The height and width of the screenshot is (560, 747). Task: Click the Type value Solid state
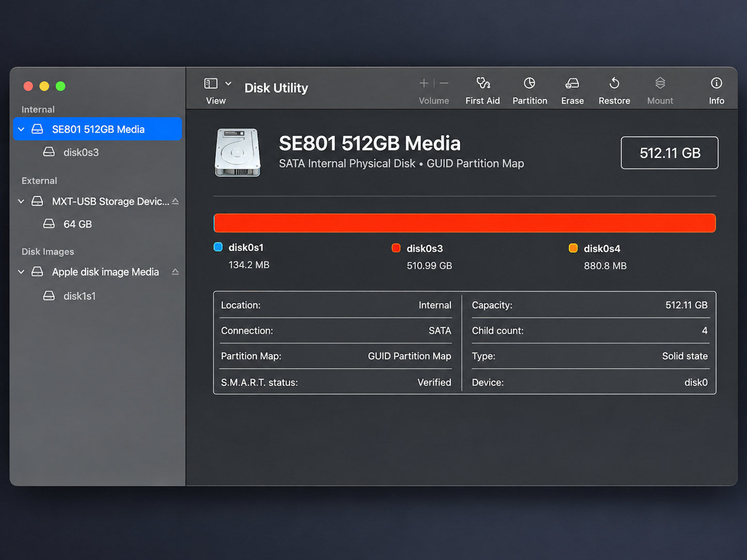[x=685, y=356]
